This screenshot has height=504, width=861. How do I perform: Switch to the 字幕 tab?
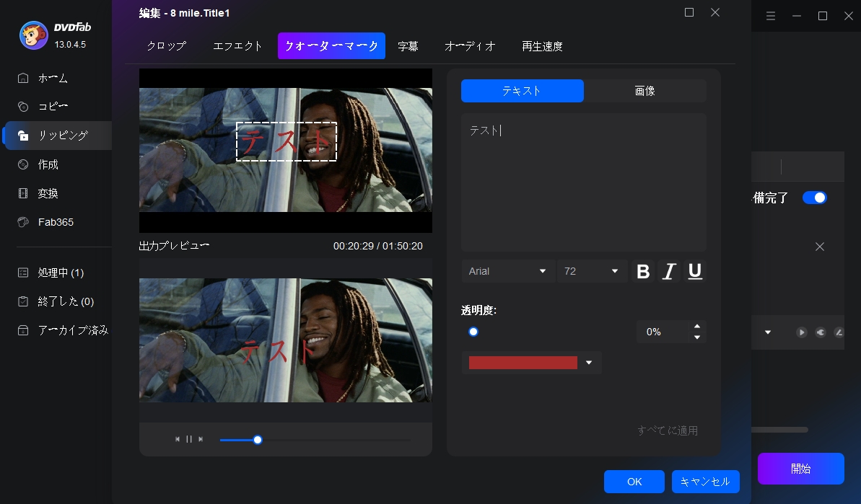point(408,46)
